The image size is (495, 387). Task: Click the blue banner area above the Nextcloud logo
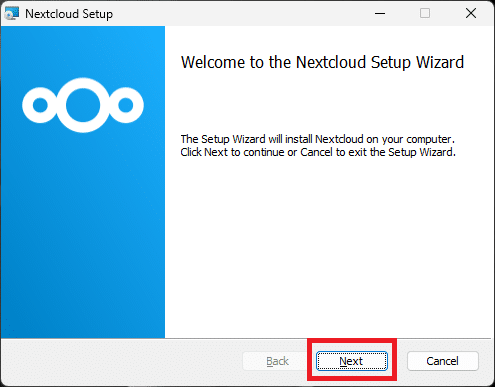tap(83, 50)
